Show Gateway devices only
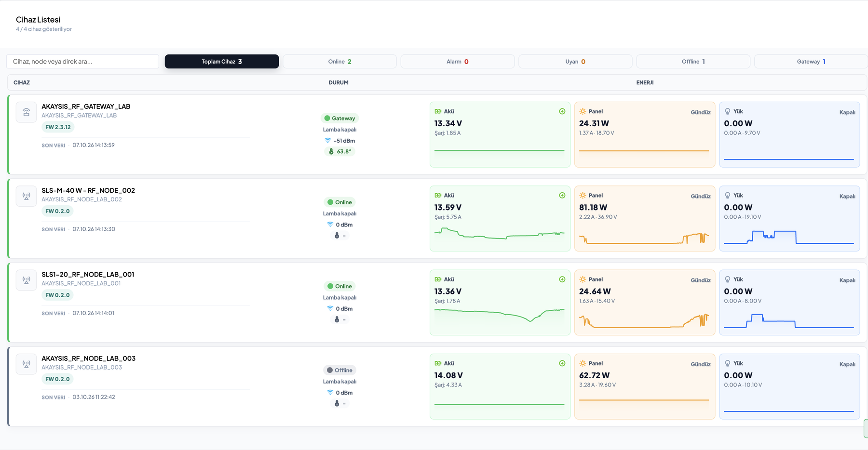Viewport: 868px width, 450px height. pos(811,62)
